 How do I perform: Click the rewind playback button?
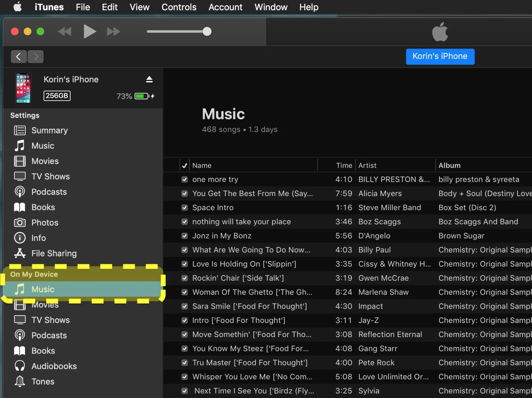(x=65, y=32)
